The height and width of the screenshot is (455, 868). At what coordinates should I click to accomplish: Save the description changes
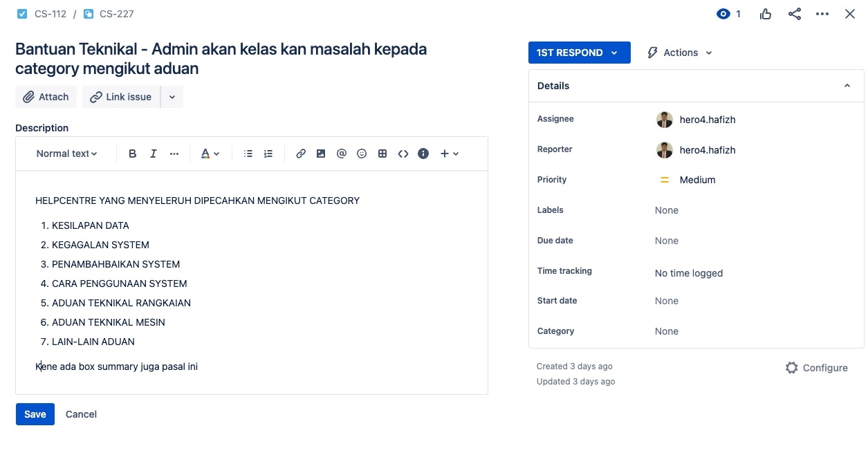tap(35, 414)
